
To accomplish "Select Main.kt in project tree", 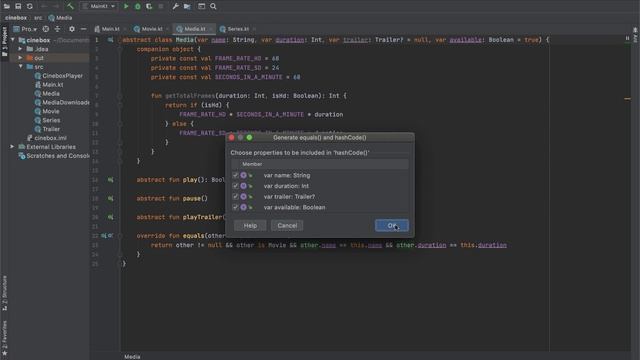I will click(x=49, y=84).
